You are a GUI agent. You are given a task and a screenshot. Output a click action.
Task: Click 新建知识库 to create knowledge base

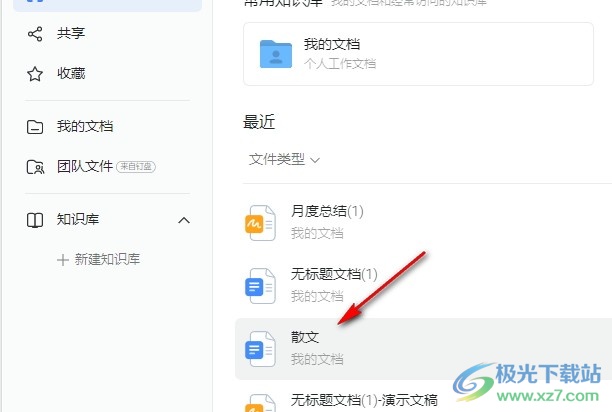[107, 259]
